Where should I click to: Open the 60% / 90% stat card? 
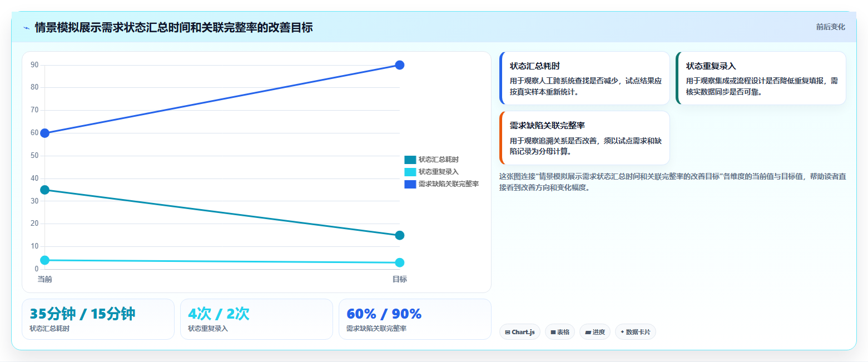tap(415, 319)
